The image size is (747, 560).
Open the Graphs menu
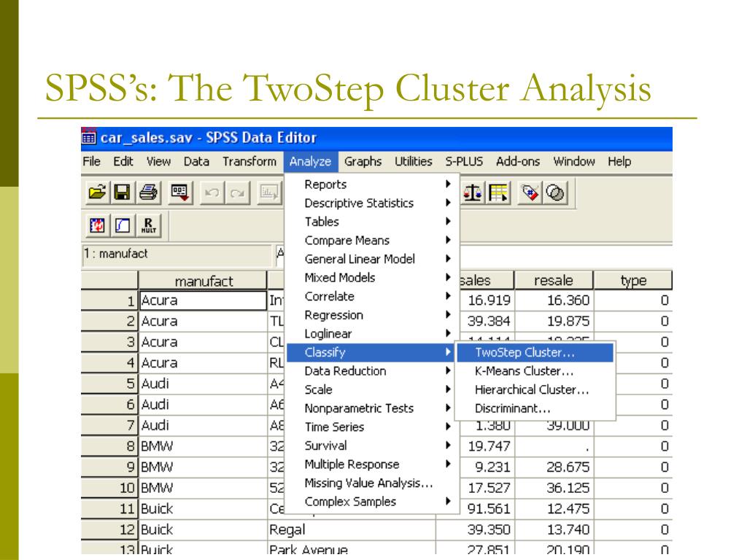(x=363, y=161)
